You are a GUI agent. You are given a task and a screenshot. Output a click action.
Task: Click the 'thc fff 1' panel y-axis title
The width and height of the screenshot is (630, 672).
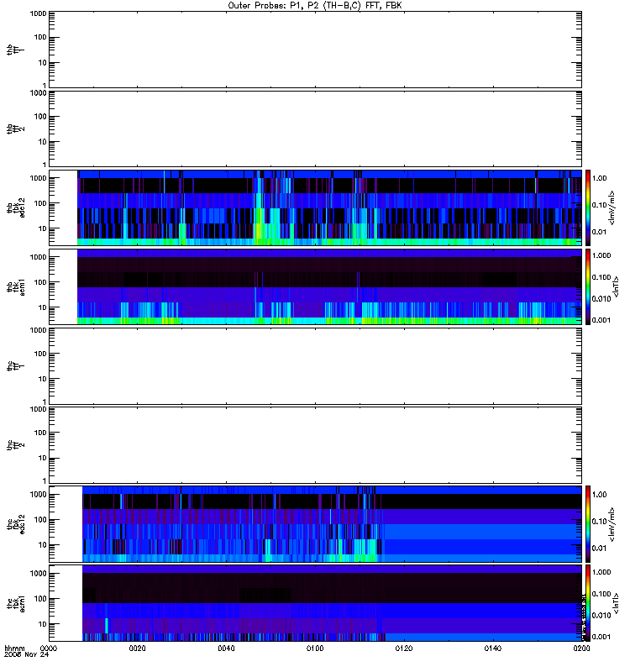click(x=15, y=365)
